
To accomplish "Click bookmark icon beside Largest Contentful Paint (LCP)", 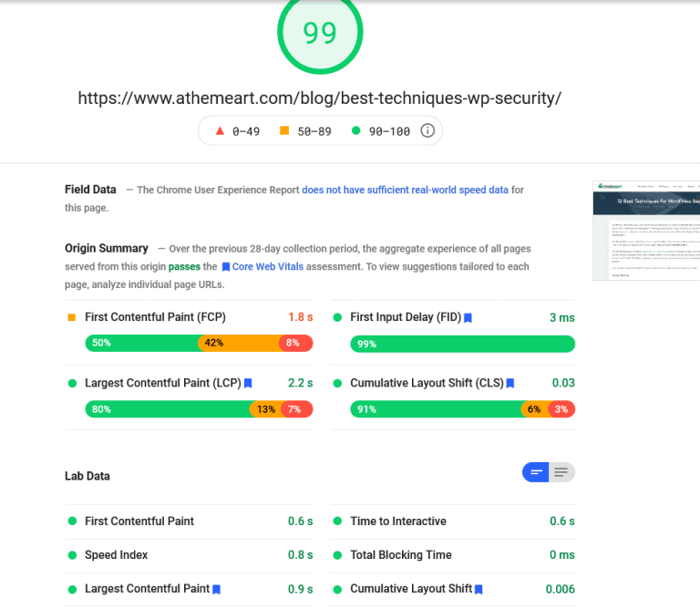I will (x=247, y=384).
